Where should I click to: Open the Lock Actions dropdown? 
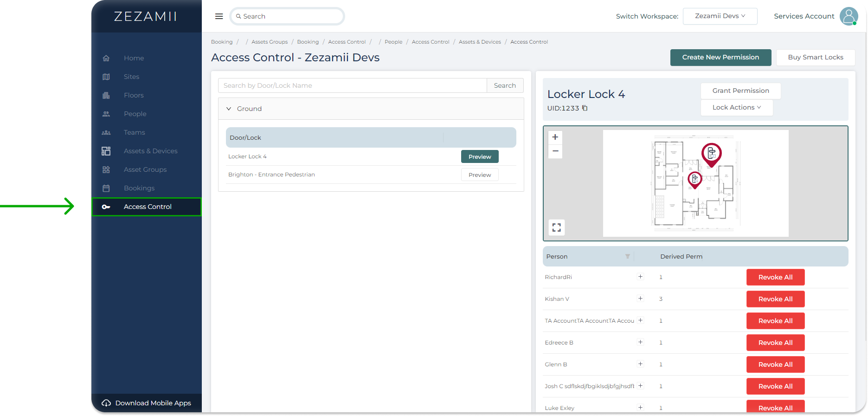[737, 107]
